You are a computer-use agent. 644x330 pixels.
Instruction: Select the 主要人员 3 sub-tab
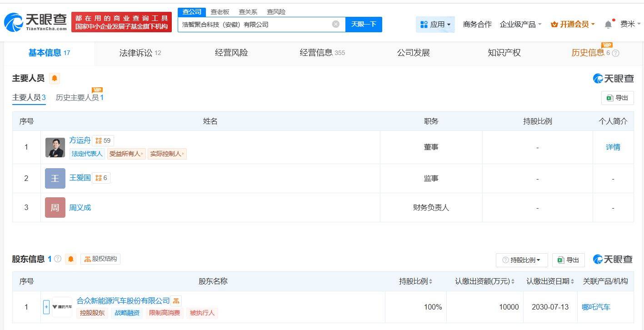[29, 98]
